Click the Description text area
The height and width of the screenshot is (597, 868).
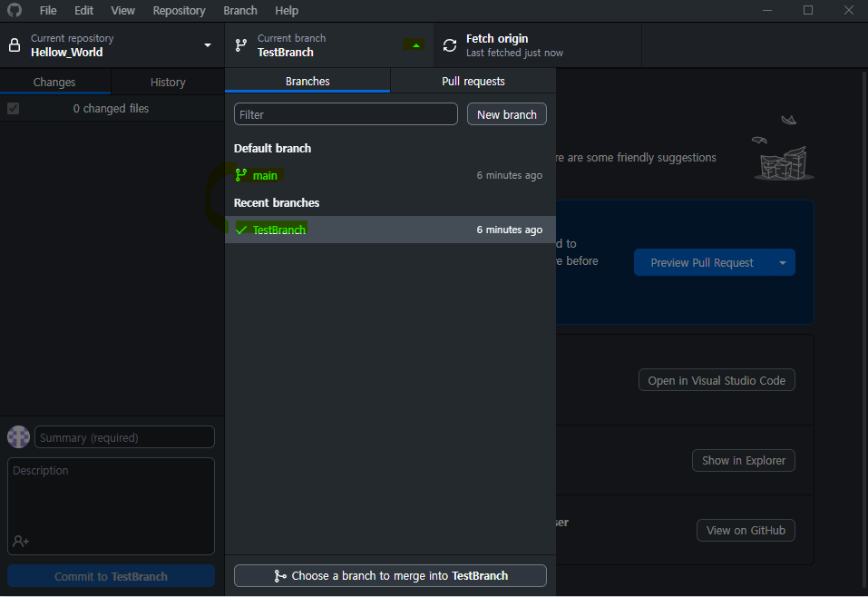point(111,506)
